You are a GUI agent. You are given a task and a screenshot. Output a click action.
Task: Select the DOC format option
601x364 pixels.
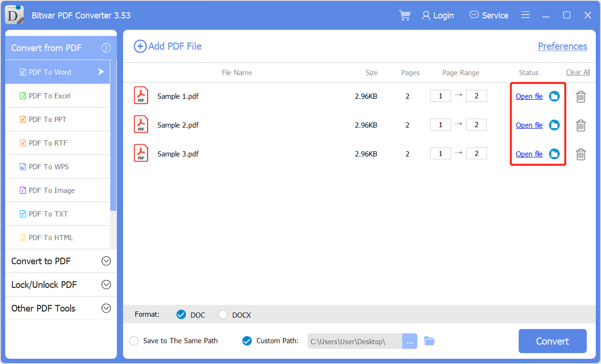[181, 315]
